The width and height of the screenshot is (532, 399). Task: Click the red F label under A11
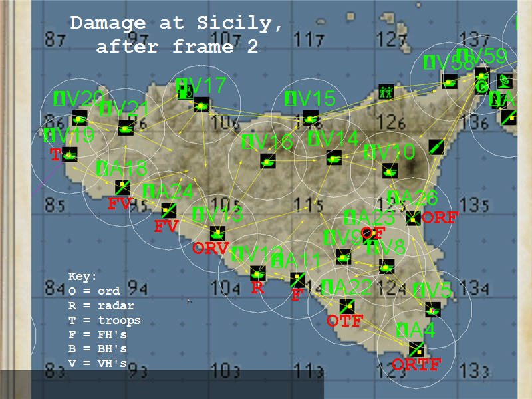pos(297,295)
